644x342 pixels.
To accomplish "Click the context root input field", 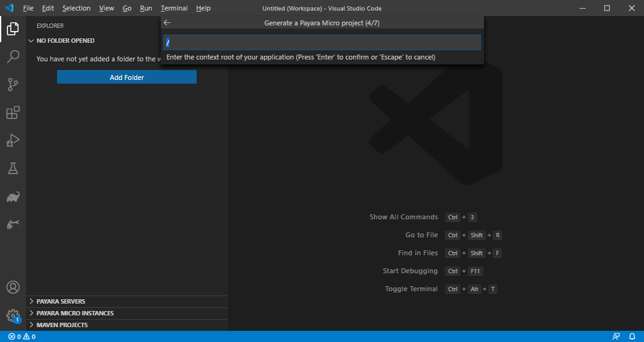I will (x=321, y=42).
